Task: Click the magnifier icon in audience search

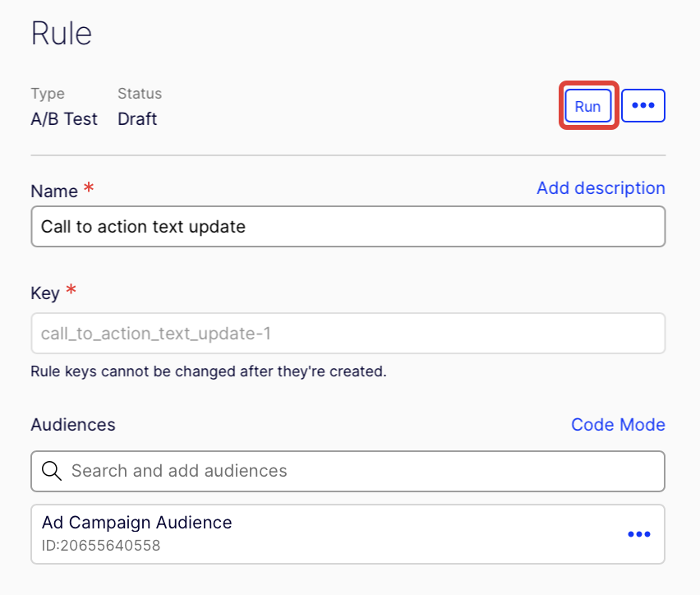Action: tap(51, 471)
